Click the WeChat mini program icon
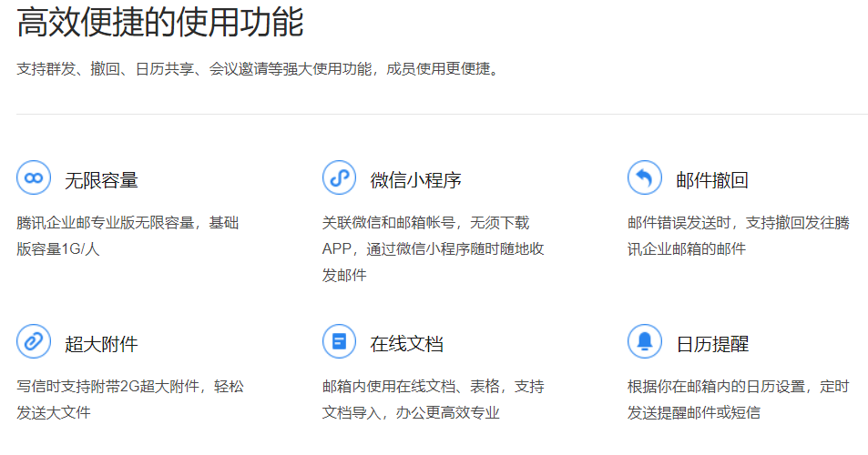The height and width of the screenshot is (455, 868). [x=340, y=177]
